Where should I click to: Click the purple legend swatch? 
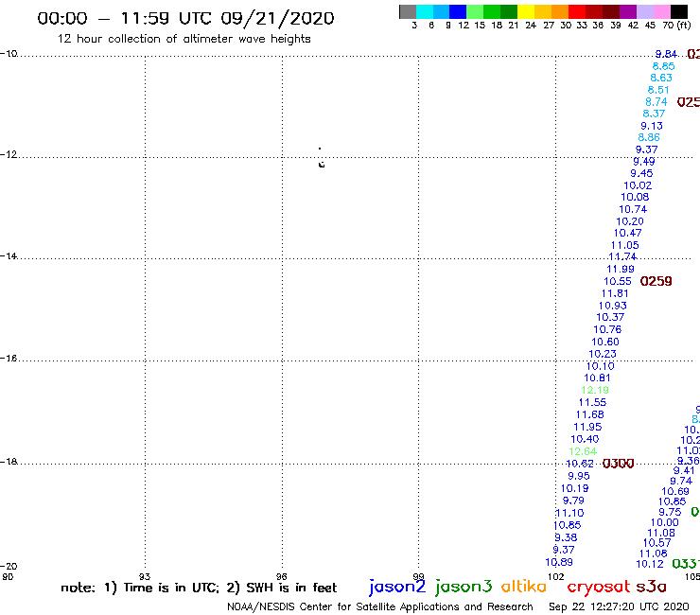(x=628, y=11)
